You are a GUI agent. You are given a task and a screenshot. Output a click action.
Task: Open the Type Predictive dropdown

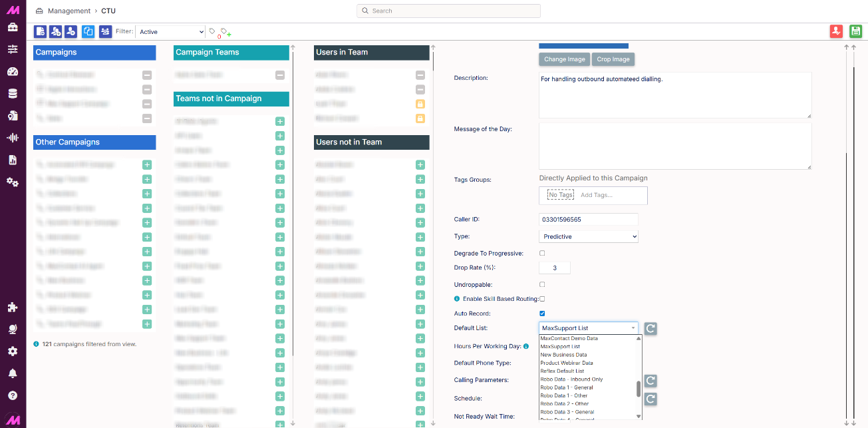point(589,236)
